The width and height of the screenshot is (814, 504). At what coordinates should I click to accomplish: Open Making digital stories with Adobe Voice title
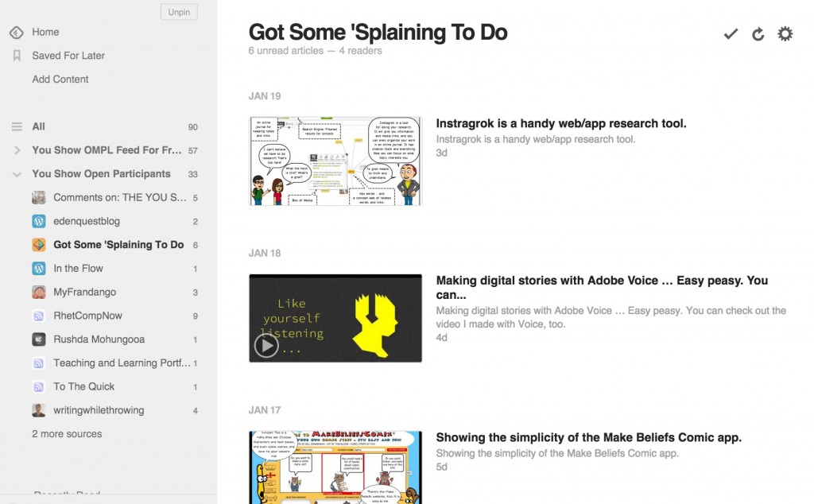point(603,288)
